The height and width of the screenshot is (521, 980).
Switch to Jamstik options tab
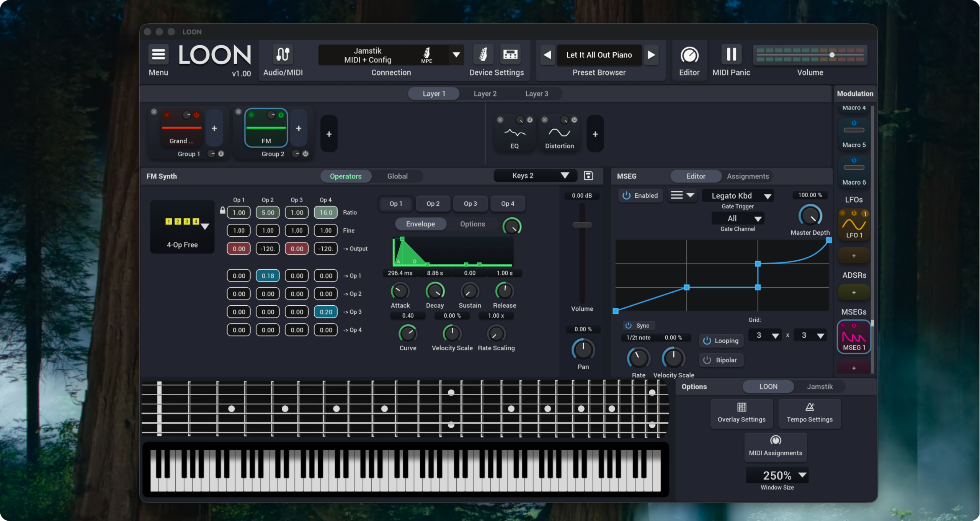point(819,387)
